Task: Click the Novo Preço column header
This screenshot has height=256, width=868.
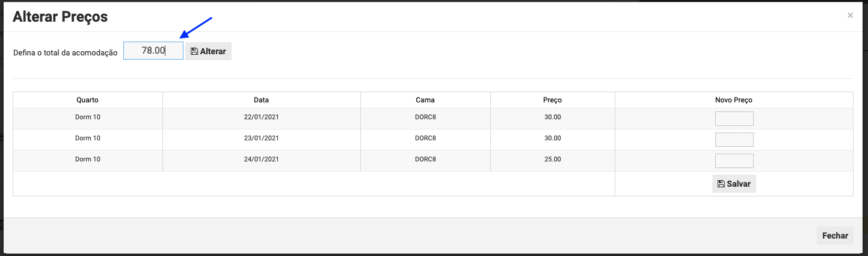Action: click(x=734, y=100)
